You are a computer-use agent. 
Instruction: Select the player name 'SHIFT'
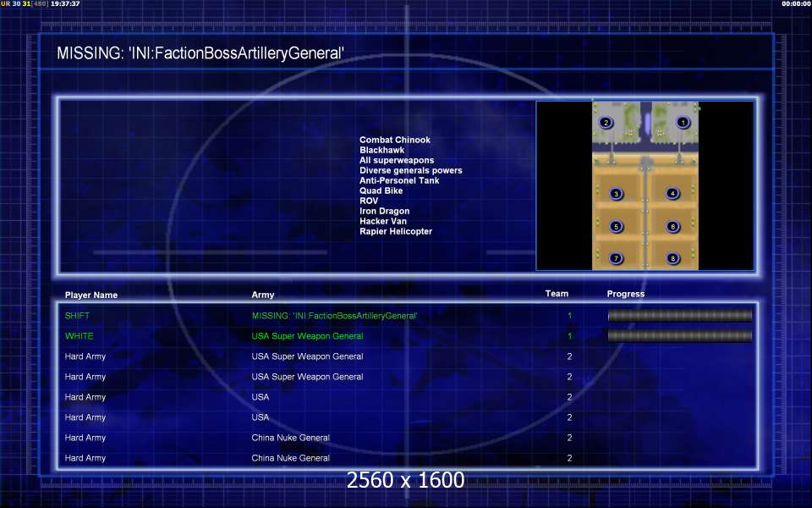(x=77, y=316)
